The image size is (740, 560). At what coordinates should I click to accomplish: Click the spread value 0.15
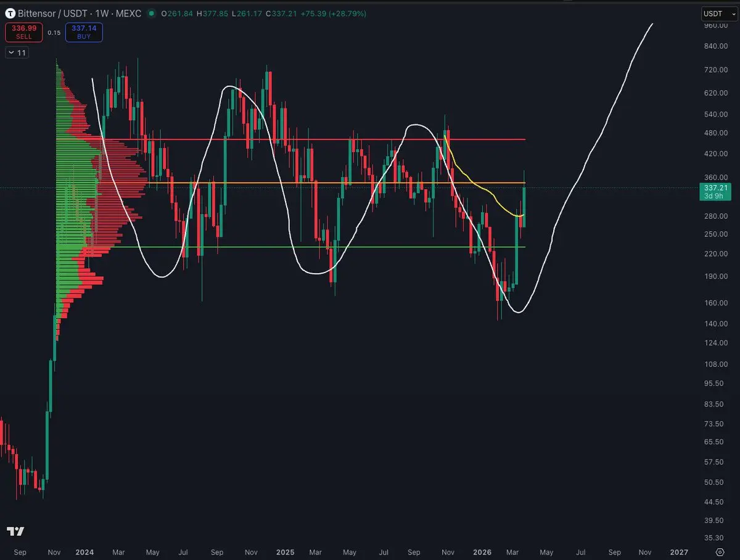pos(54,33)
